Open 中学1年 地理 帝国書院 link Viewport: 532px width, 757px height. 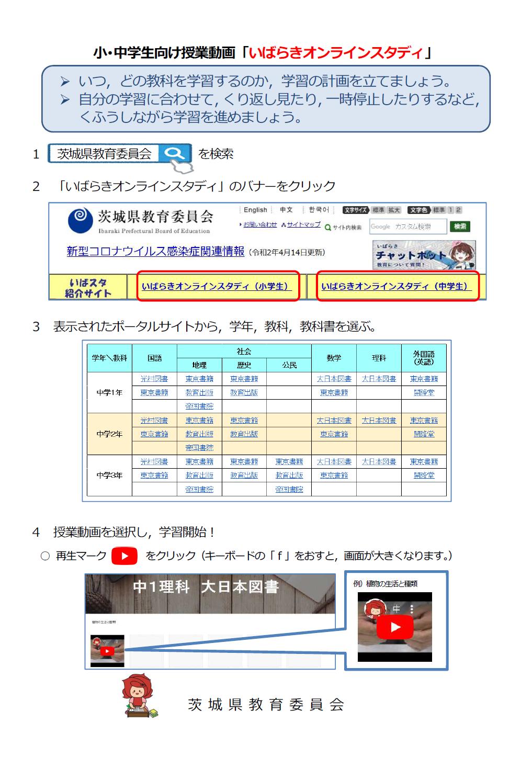coord(199,406)
